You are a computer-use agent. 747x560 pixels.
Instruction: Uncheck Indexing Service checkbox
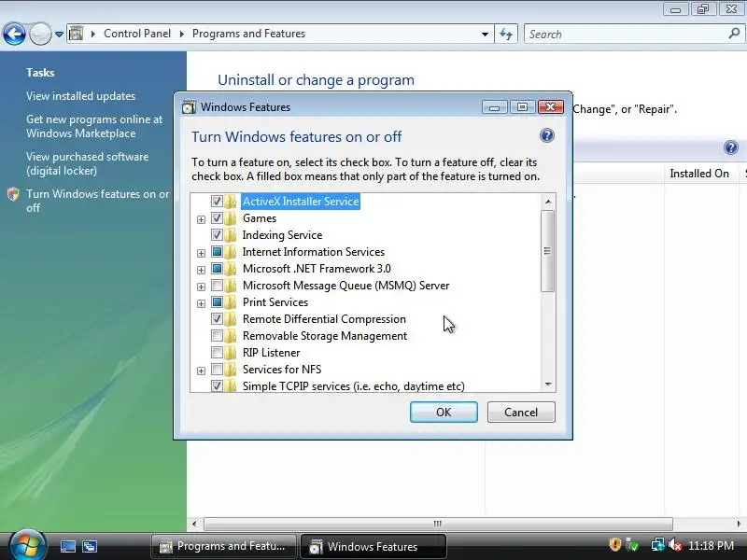(x=217, y=235)
